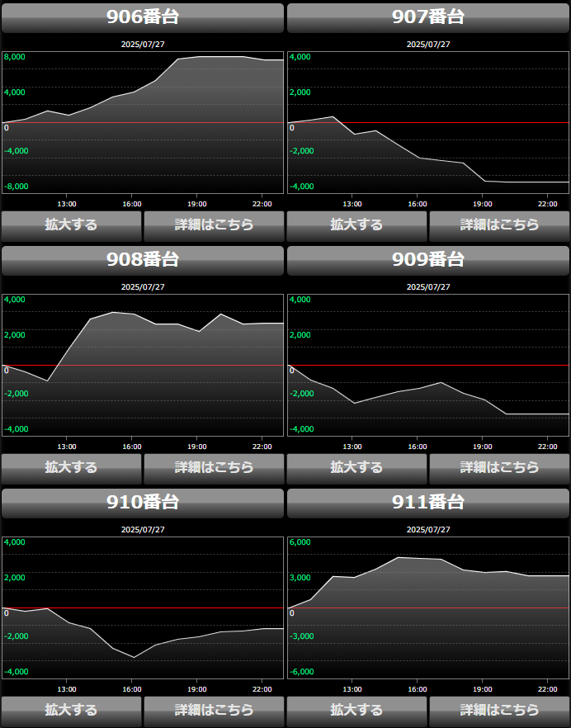
Task: Select the 907番台 line graph
Action: pyautogui.click(x=428, y=122)
